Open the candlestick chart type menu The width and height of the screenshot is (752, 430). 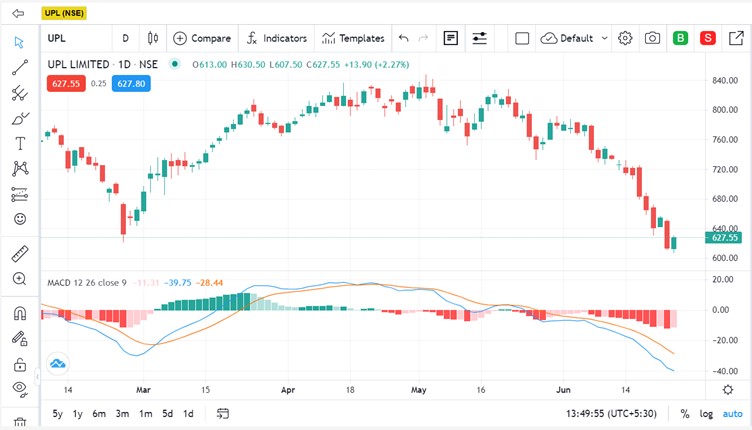[153, 38]
